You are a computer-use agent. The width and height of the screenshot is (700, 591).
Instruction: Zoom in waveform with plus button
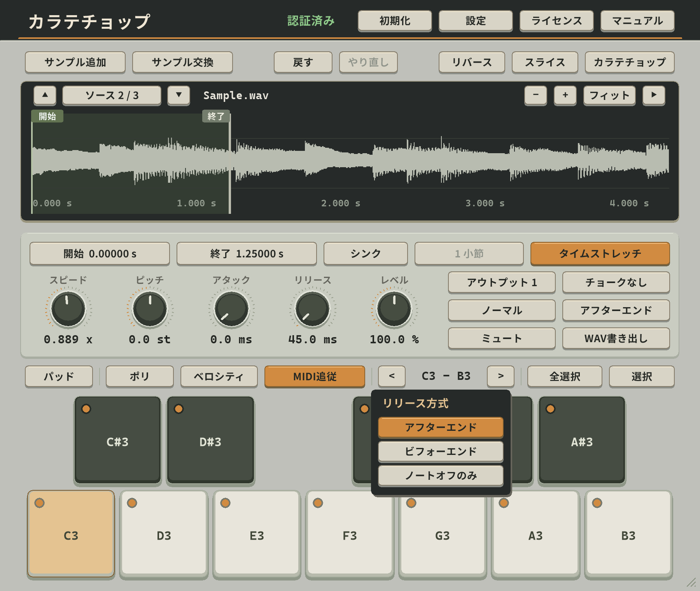[x=565, y=95]
